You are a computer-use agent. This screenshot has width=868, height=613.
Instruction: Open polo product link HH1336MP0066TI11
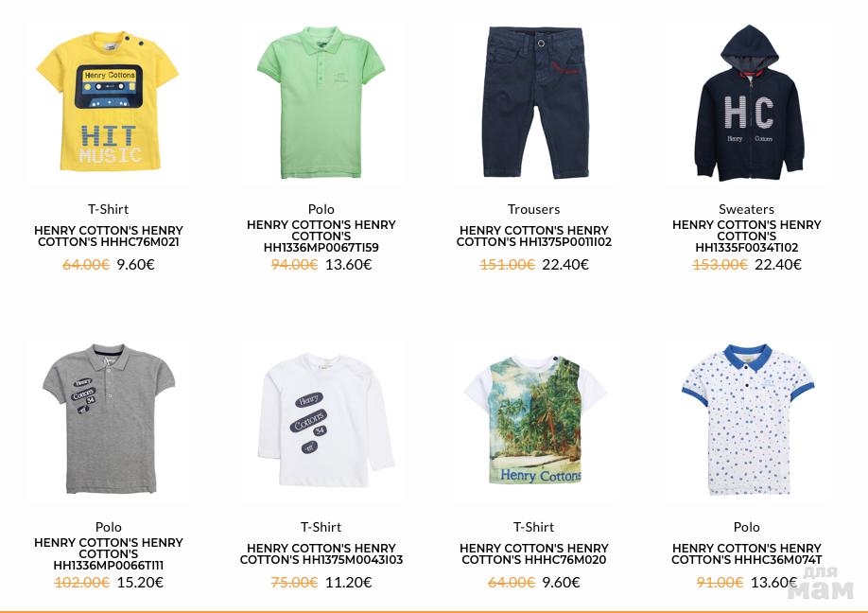point(109,553)
